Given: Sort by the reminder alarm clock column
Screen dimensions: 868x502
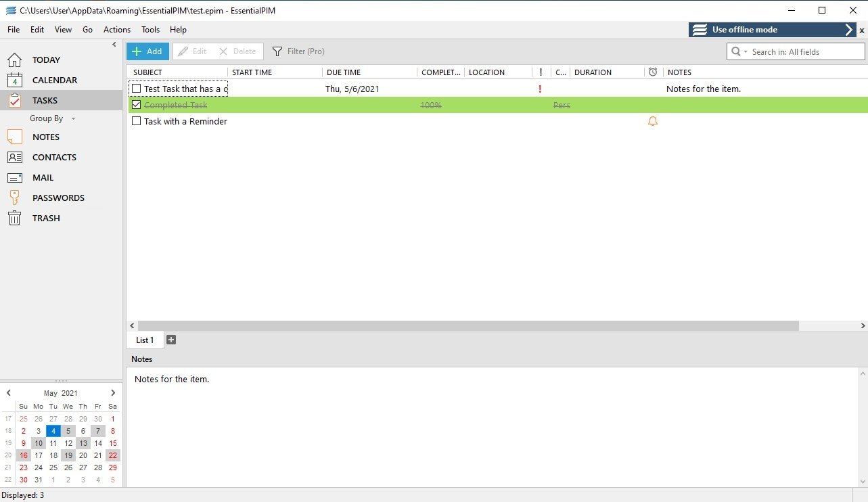Looking at the screenshot, I should coord(653,72).
